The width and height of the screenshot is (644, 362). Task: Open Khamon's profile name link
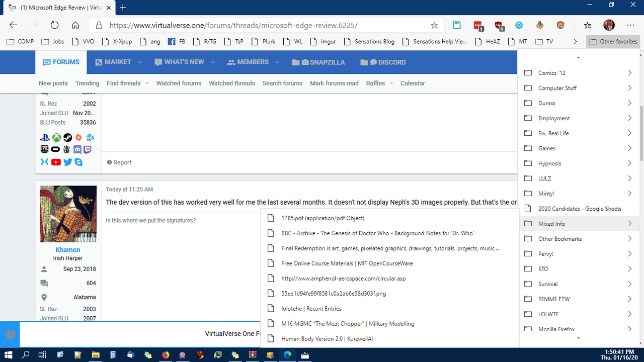click(68, 250)
